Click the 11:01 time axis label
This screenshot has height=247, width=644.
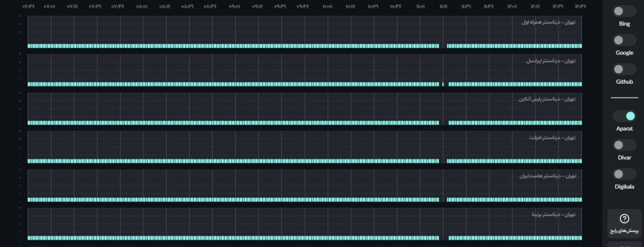(x=420, y=6)
